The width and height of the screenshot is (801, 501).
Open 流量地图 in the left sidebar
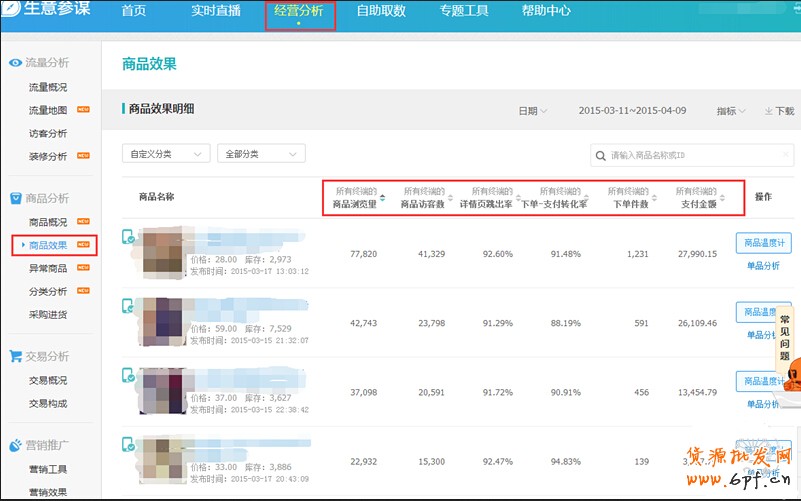48,110
